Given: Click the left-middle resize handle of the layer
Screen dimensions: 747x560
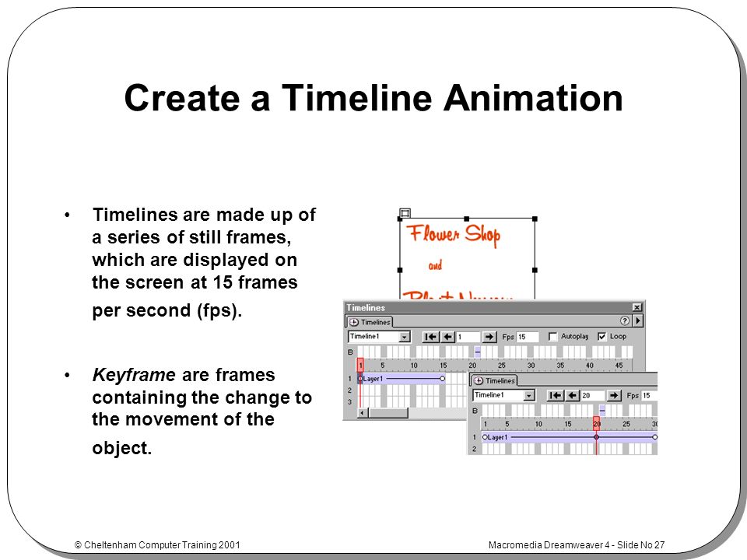Looking at the screenshot, I should tap(400, 270).
